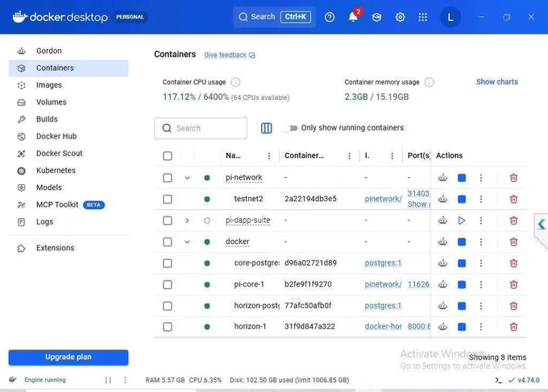Open the Container ID column options menu
548x392 pixels.
349,155
